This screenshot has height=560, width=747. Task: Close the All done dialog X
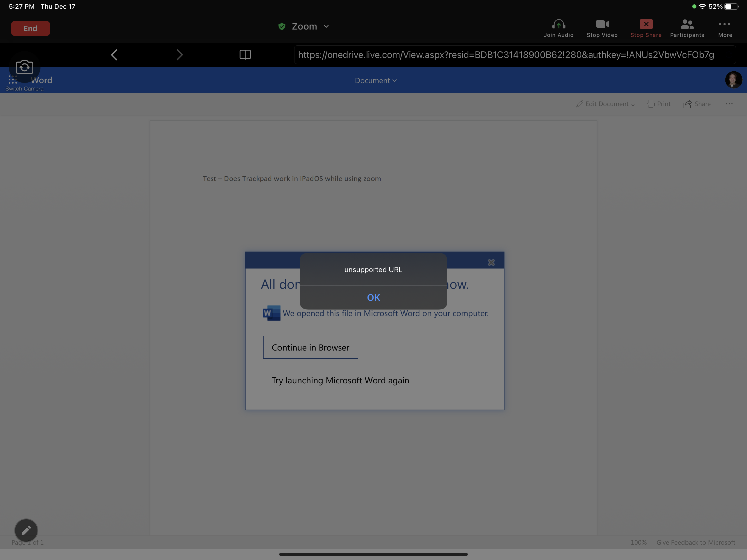(x=491, y=262)
